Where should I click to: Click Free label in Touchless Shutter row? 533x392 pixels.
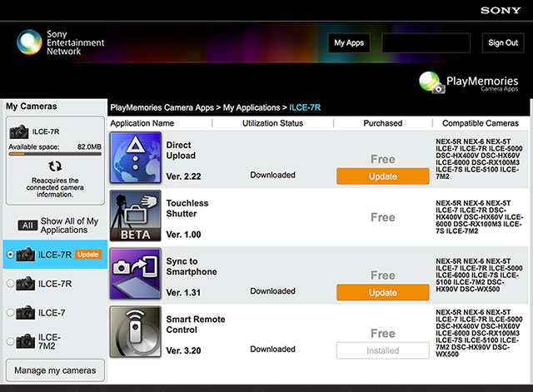[x=383, y=217]
